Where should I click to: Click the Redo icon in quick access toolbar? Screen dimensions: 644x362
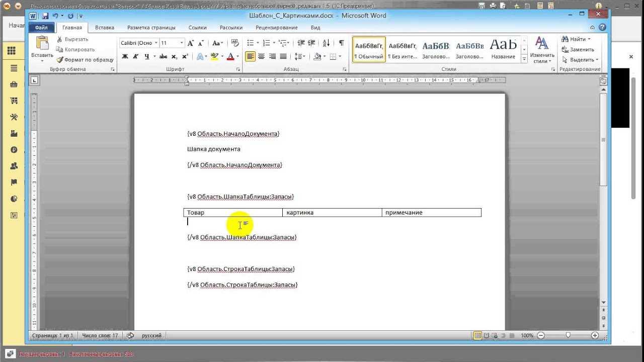(70, 16)
